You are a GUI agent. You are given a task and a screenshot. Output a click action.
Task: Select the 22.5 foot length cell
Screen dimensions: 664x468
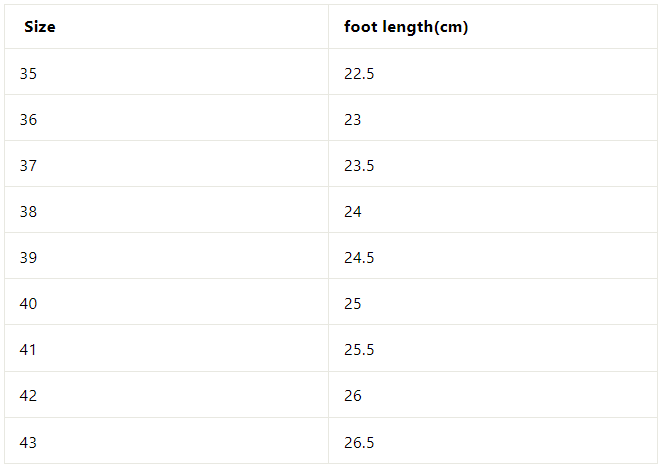[x=359, y=73]
